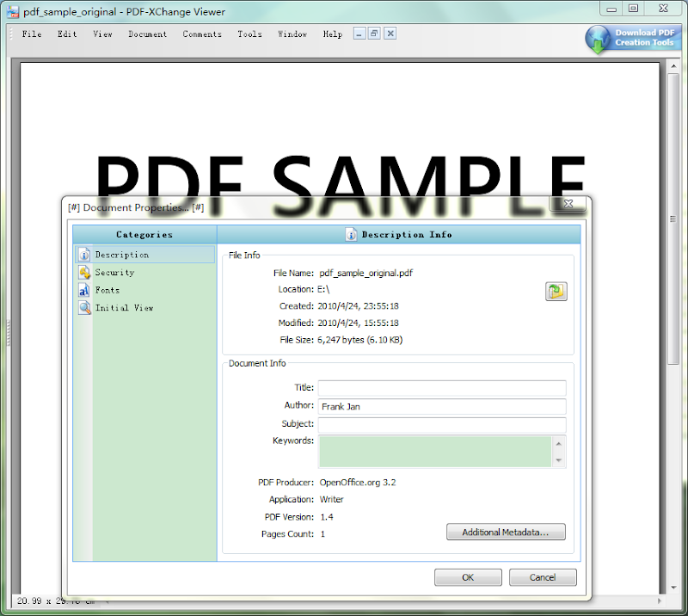
Task: Select the Fonts tree row text
Action: coord(107,290)
